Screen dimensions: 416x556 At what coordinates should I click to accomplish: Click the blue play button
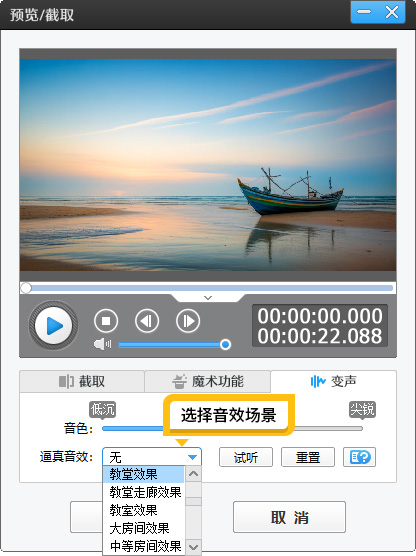tap(54, 326)
